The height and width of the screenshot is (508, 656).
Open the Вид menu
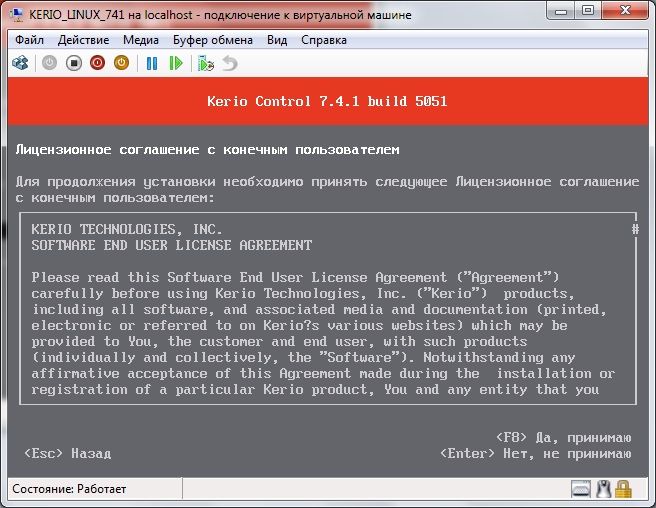[x=277, y=40]
